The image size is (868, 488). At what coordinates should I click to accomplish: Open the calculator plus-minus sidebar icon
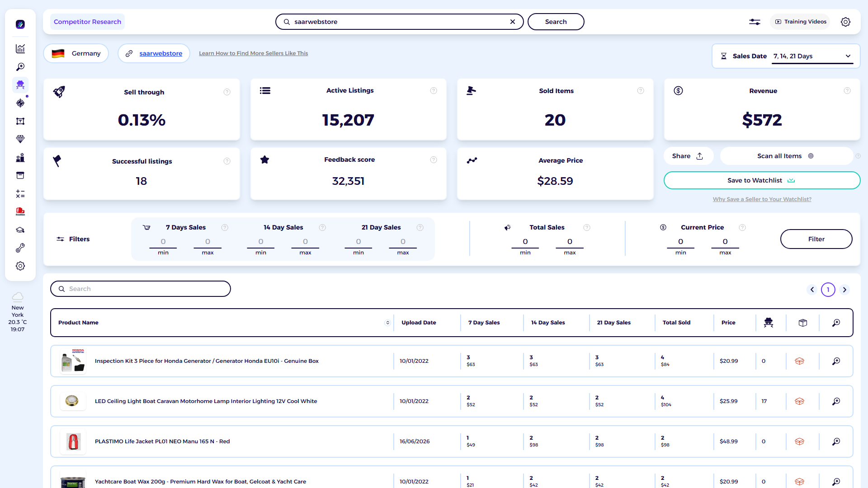coord(20,194)
